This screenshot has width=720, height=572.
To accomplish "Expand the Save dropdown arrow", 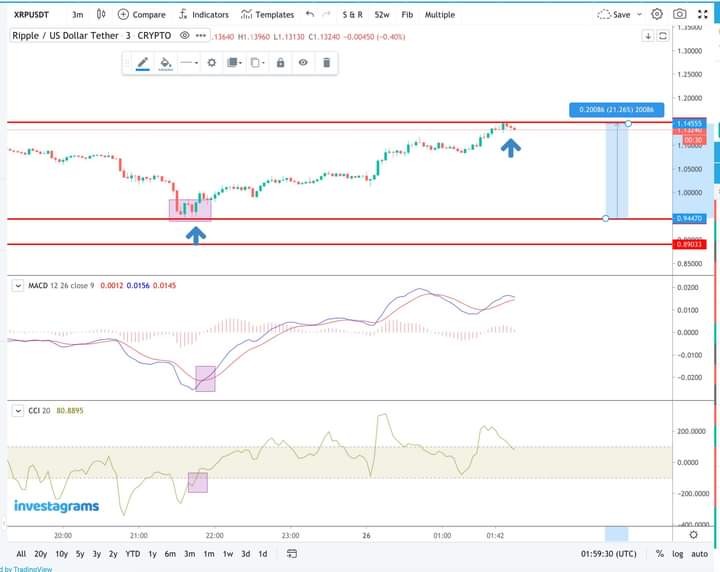I will click(639, 15).
